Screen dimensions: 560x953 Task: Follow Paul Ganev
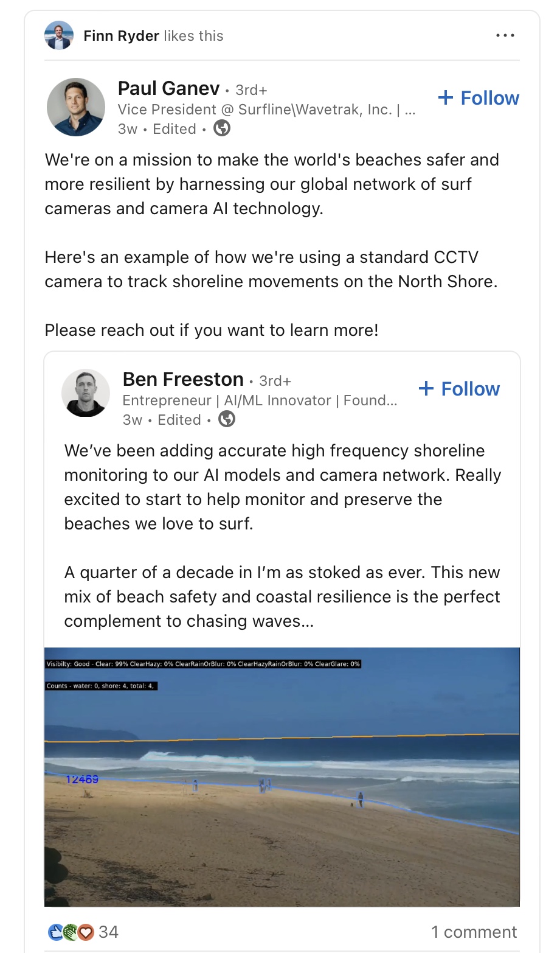[x=479, y=98]
